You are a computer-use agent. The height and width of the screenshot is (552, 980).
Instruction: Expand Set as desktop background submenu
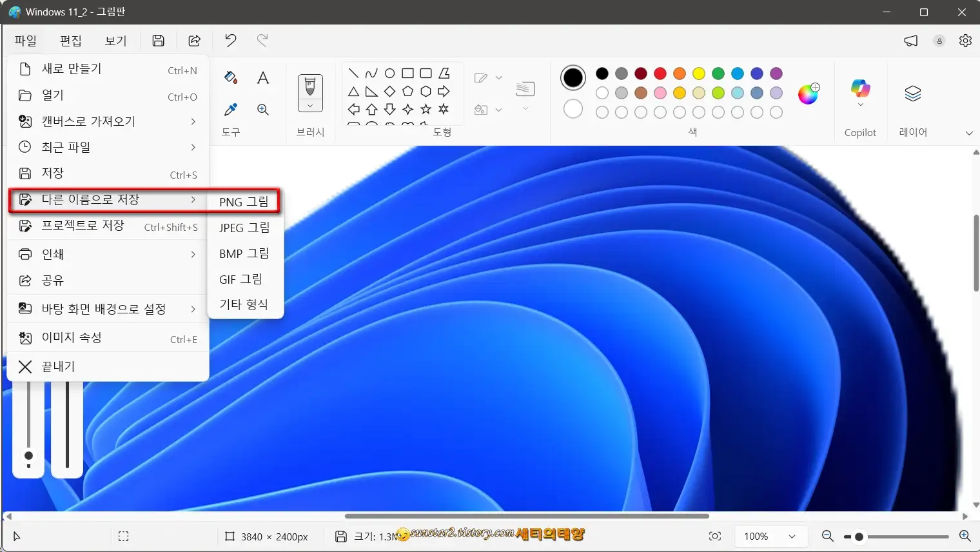pos(108,309)
